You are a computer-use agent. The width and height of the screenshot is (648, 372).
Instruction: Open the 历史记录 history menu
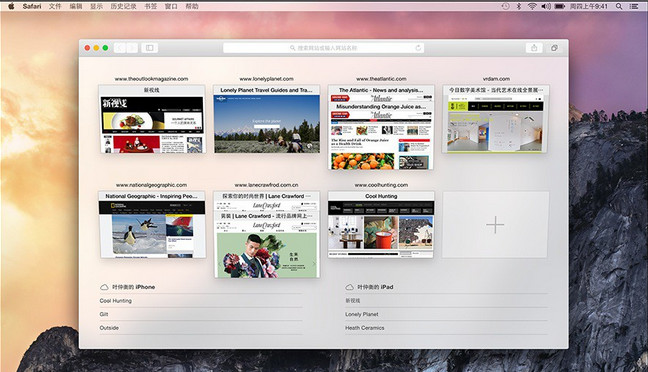pyautogui.click(x=123, y=6)
